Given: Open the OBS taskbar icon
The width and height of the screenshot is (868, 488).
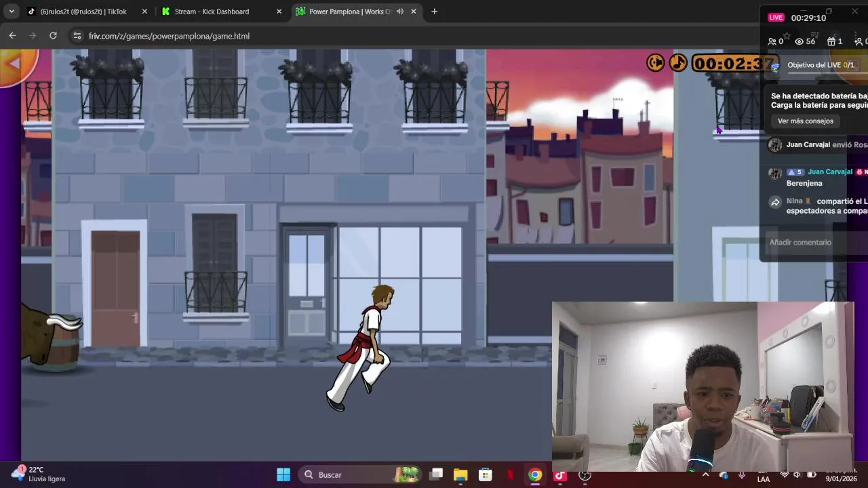Looking at the screenshot, I should pos(585,475).
